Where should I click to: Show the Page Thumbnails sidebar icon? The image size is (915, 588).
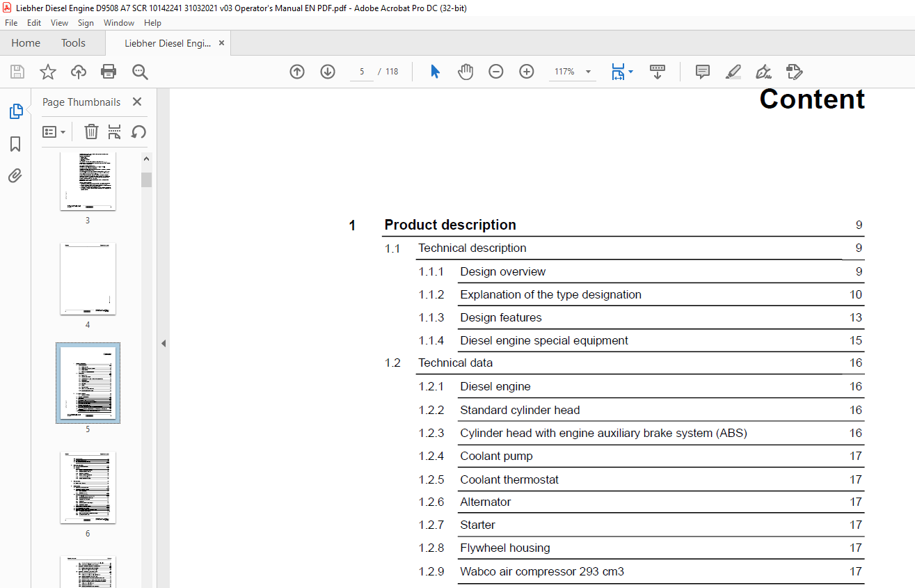pyautogui.click(x=15, y=111)
